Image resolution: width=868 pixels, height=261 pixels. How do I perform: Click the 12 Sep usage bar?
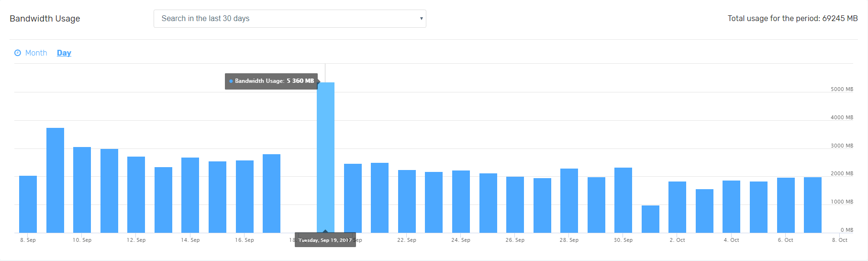[136, 195]
